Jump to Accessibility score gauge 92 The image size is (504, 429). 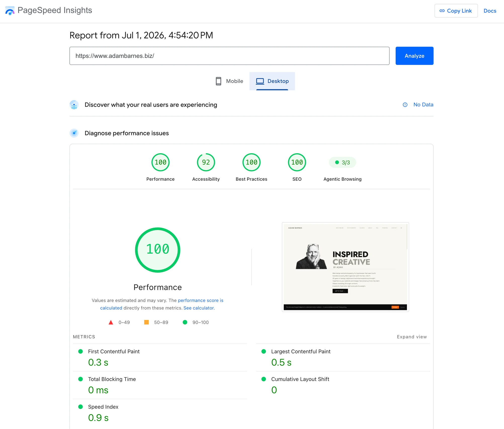206,162
